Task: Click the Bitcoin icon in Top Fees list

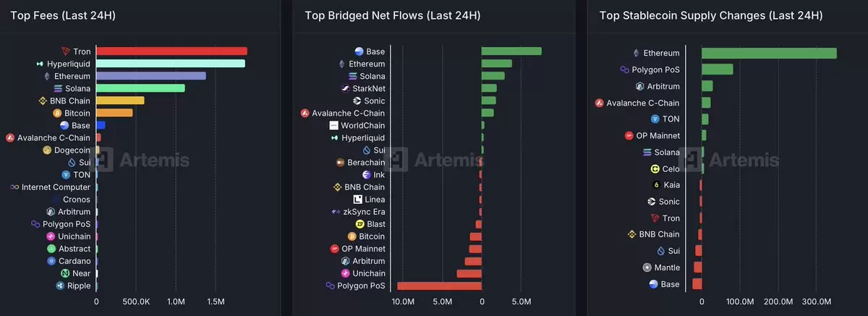Action: tap(57, 113)
